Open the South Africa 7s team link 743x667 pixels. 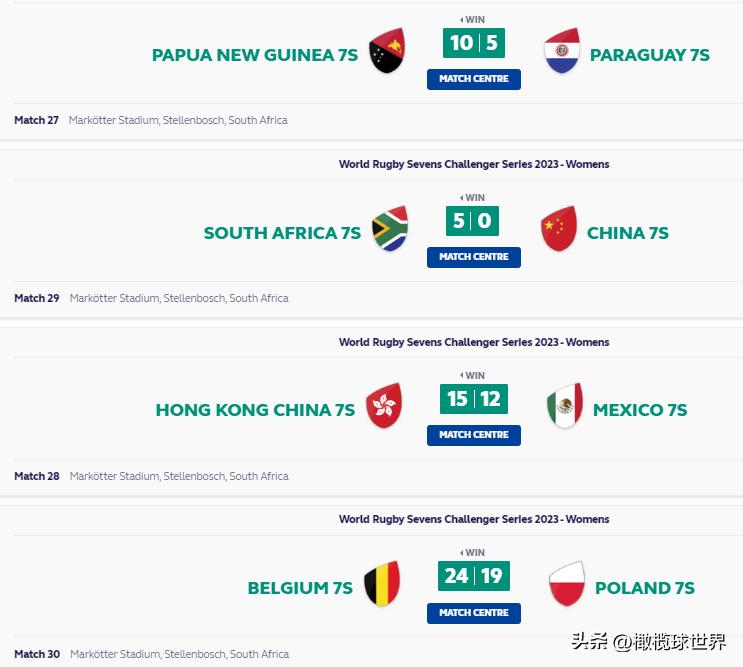click(282, 233)
